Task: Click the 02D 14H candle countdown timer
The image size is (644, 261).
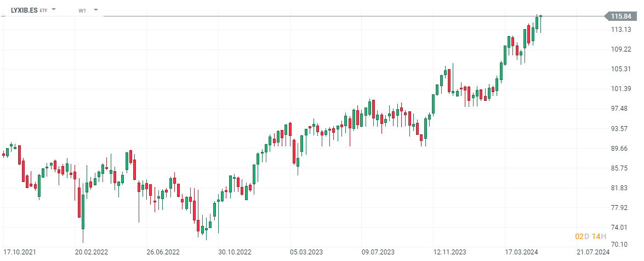Action: tap(590, 236)
